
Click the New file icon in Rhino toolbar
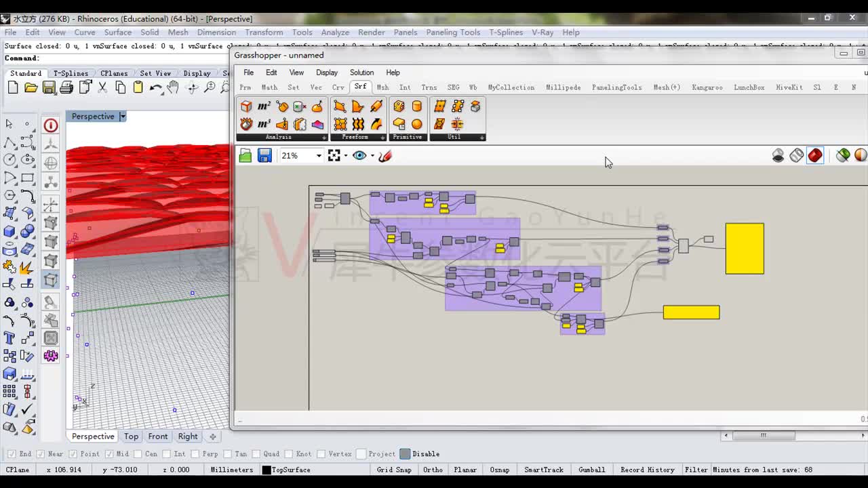click(13, 87)
